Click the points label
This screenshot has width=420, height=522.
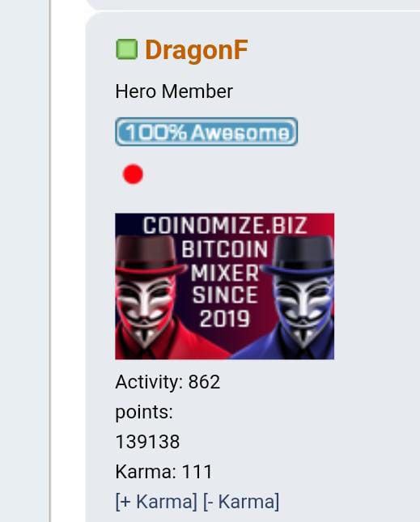[x=144, y=413]
